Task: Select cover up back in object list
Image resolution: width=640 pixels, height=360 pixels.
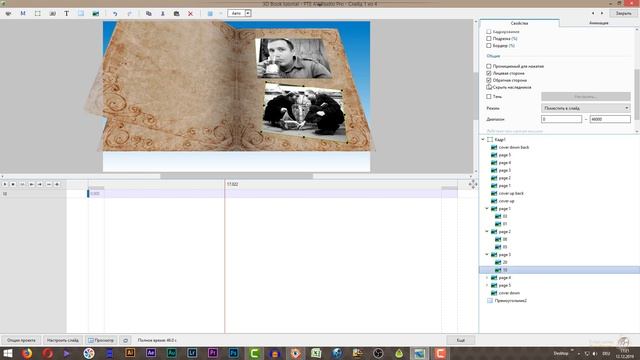Action: click(x=511, y=193)
